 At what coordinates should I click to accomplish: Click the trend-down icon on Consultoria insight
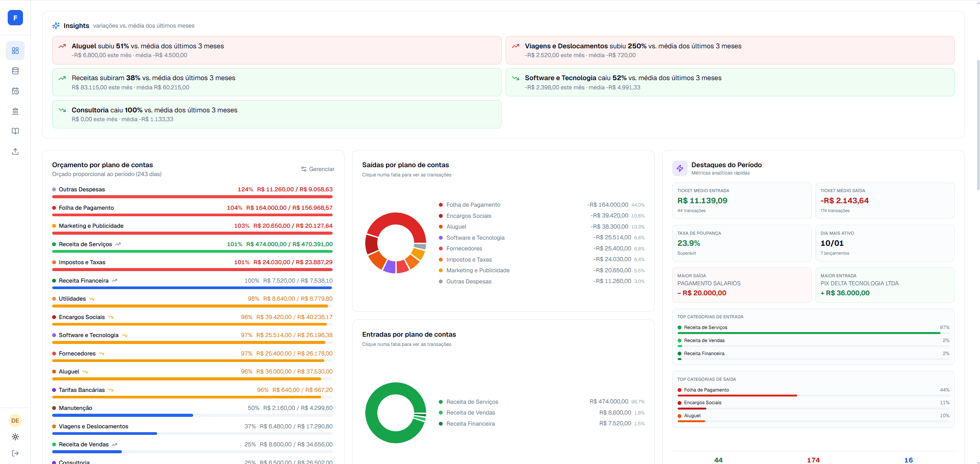pos(62,110)
